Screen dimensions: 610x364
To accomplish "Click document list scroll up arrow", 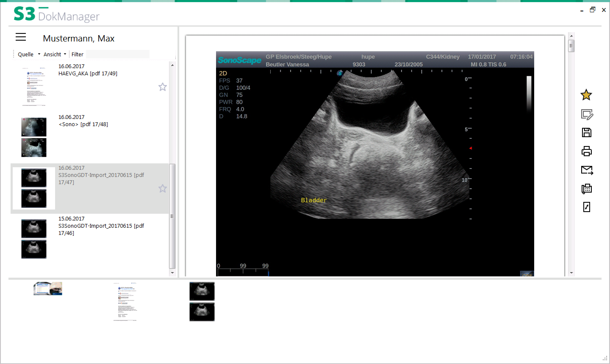I will (172, 65).
